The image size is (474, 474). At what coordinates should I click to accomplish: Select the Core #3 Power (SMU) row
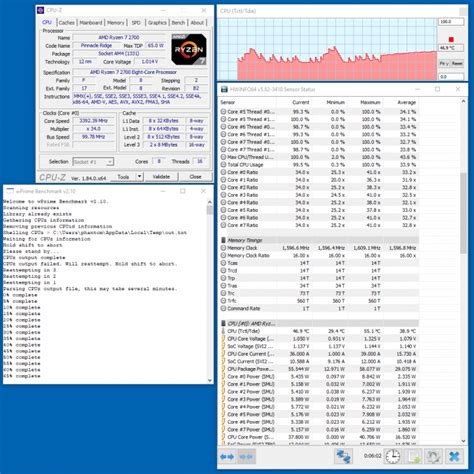(x=319, y=399)
